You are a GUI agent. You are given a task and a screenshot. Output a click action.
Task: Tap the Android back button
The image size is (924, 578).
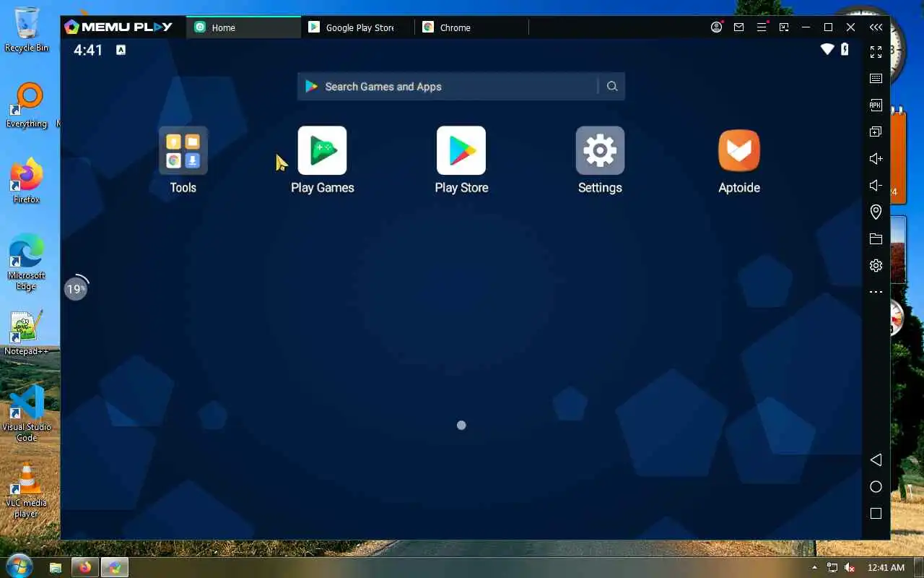coord(876,460)
